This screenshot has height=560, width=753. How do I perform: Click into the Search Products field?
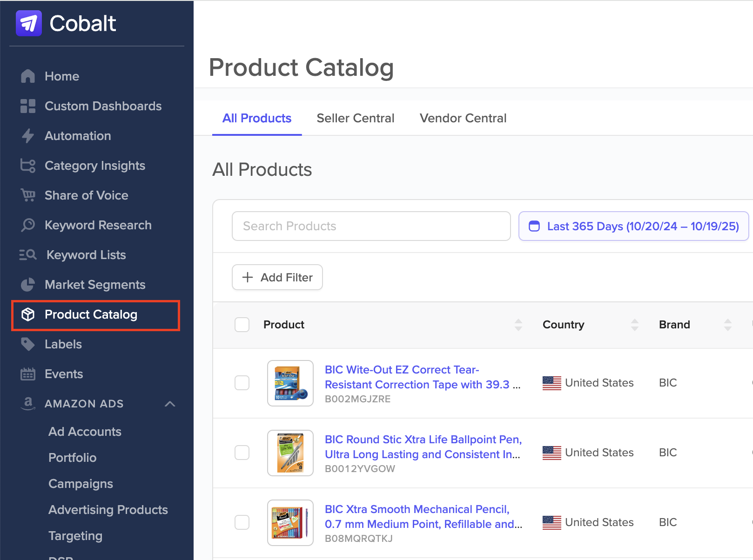[x=371, y=226]
